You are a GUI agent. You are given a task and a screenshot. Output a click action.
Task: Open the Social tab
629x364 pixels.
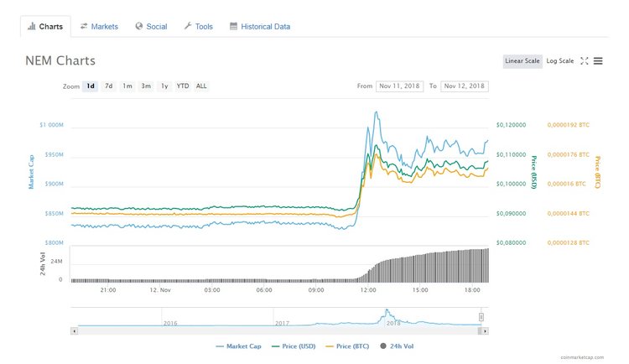[151, 27]
